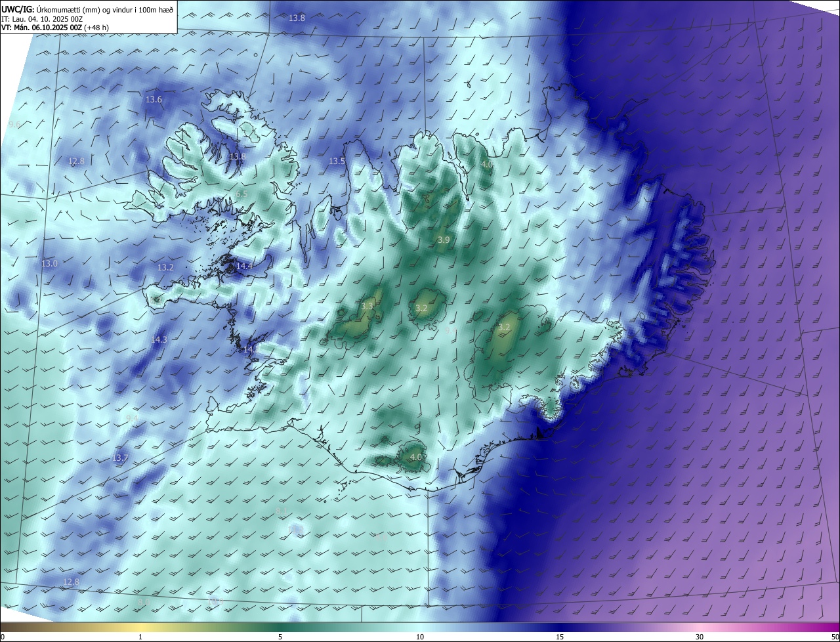Screen dimensions: 840x642
Task: Click the colorbar tick label 0
Action: (3, 637)
